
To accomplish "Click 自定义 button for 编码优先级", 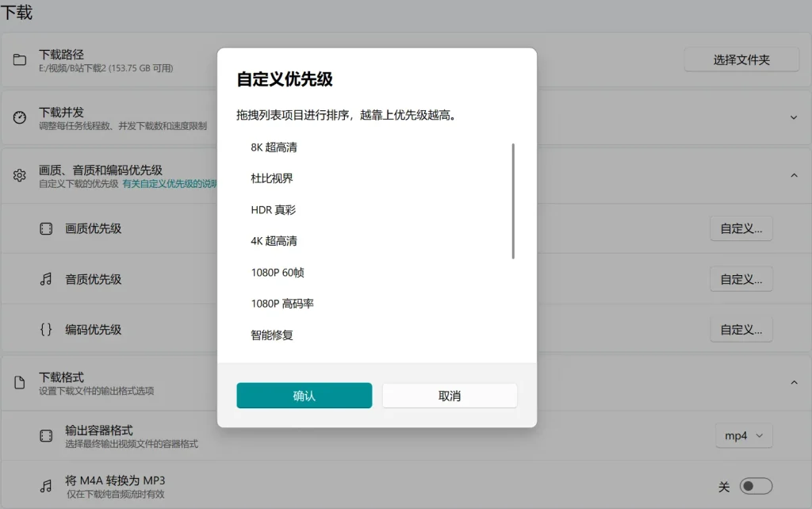I will tap(741, 330).
